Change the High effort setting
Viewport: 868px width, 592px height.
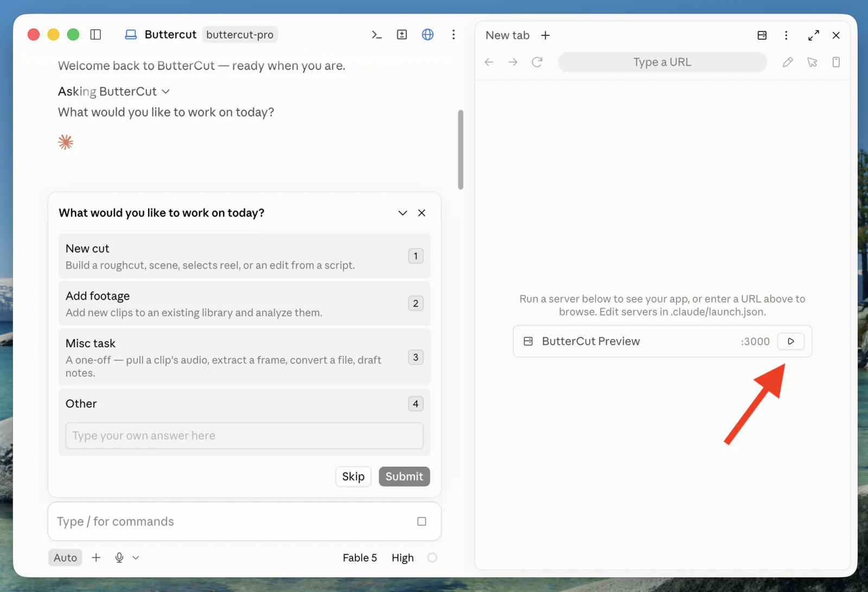(403, 558)
